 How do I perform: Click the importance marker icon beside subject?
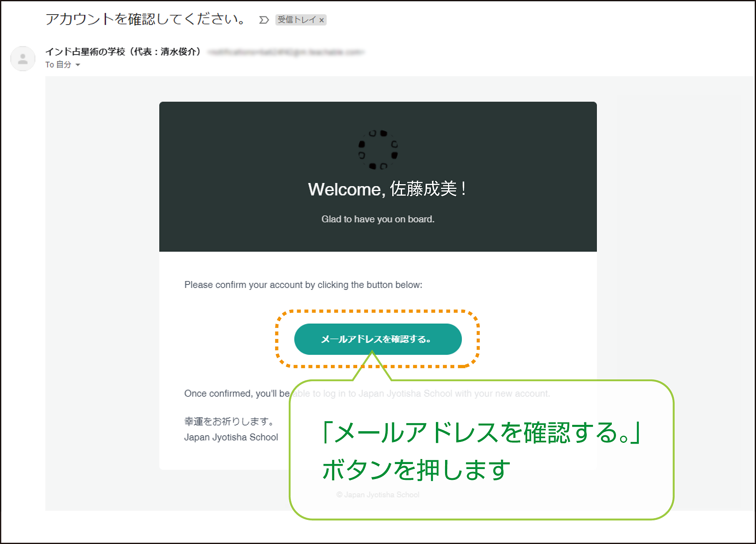(x=264, y=20)
